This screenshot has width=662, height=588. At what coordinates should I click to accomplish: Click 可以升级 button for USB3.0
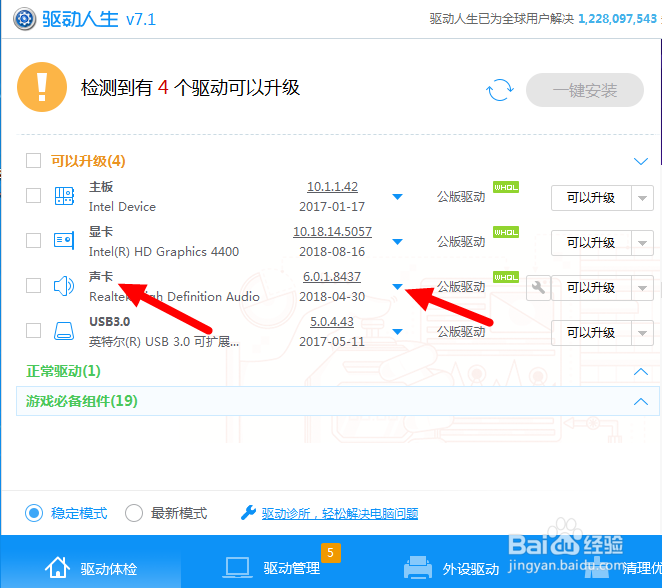point(591,333)
